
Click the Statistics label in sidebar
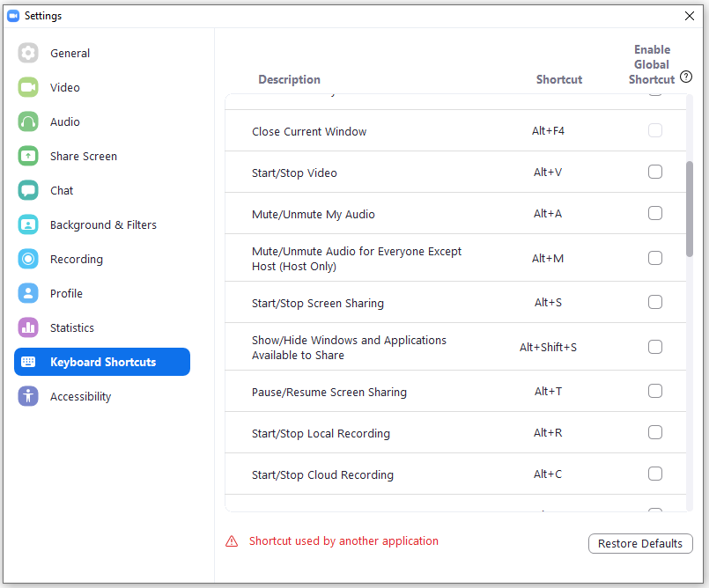pyautogui.click(x=72, y=328)
